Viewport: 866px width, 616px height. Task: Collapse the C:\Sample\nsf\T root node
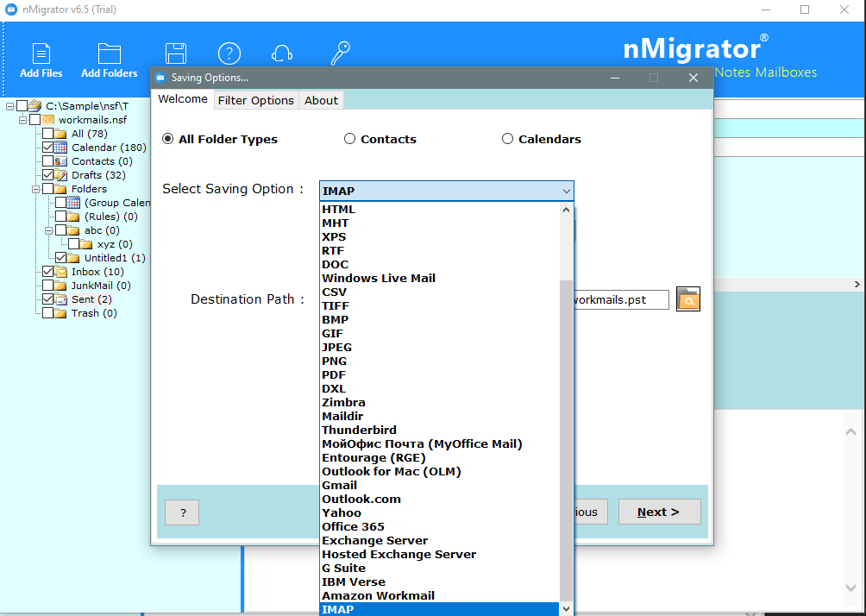tap(10, 106)
